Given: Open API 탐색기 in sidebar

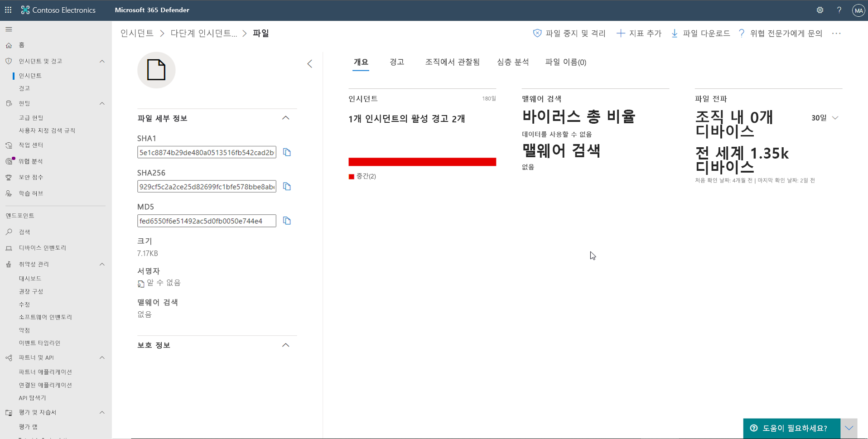Looking at the screenshot, I should pos(32,398).
